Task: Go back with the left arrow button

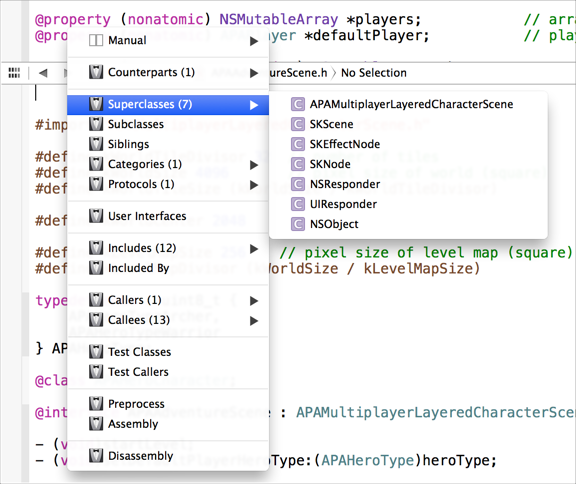Action: tap(43, 73)
